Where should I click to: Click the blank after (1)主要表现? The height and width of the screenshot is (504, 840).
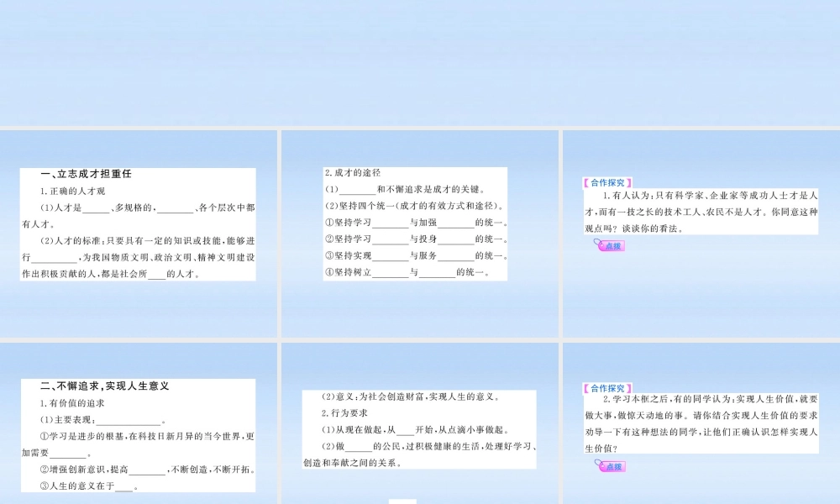click(129, 421)
